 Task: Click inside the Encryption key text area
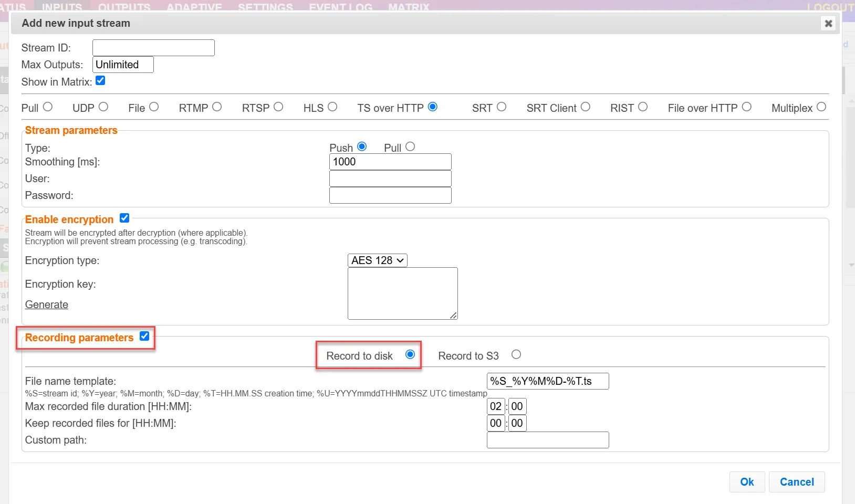click(x=402, y=293)
